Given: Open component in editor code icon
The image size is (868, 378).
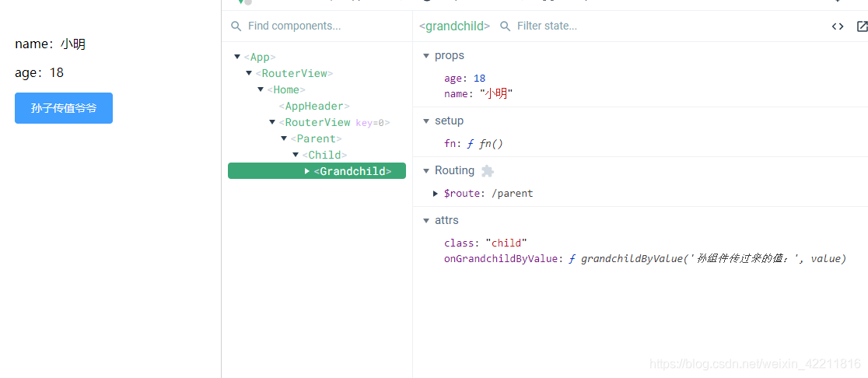Looking at the screenshot, I should pyautogui.click(x=838, y=26).
